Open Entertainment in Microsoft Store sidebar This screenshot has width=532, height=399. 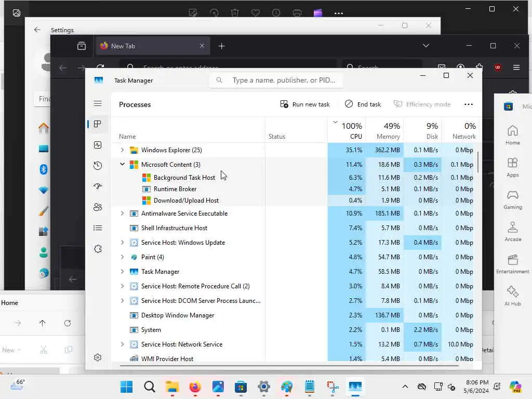512,264
